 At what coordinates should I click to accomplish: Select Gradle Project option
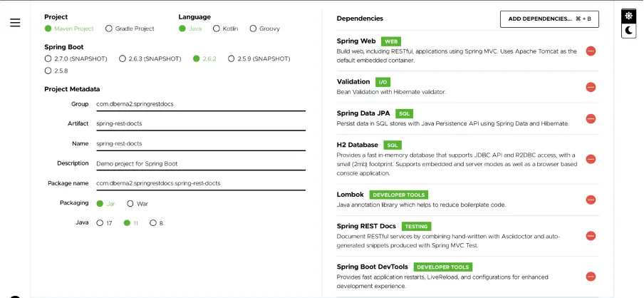(130, 29)
